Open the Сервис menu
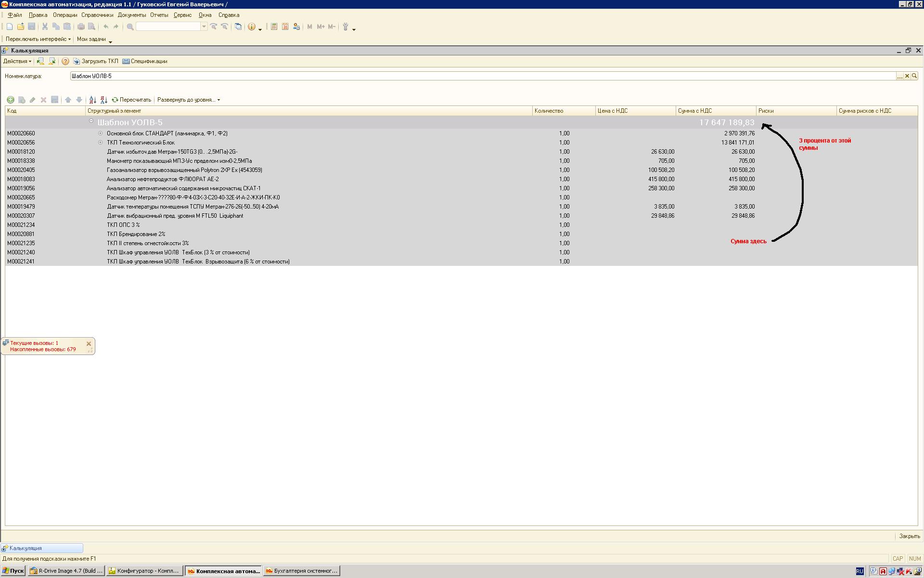The width and height of the screenshot is (924, 578). click(x=182, y=15)
